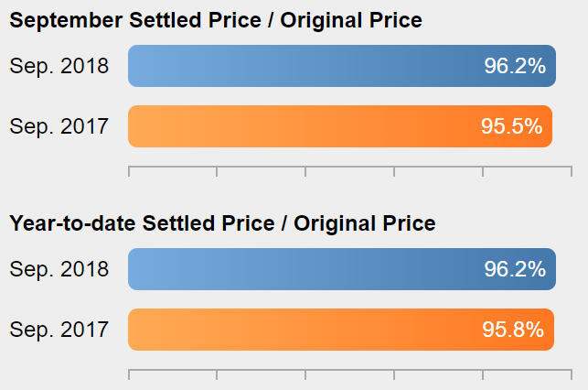Click the leftmost tick of the September chart axis

(129, 171)
